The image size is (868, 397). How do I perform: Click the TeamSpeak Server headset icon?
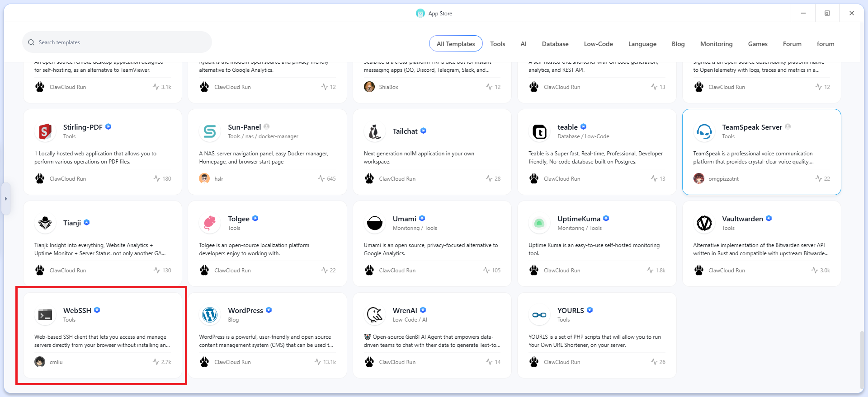(704, 132)
